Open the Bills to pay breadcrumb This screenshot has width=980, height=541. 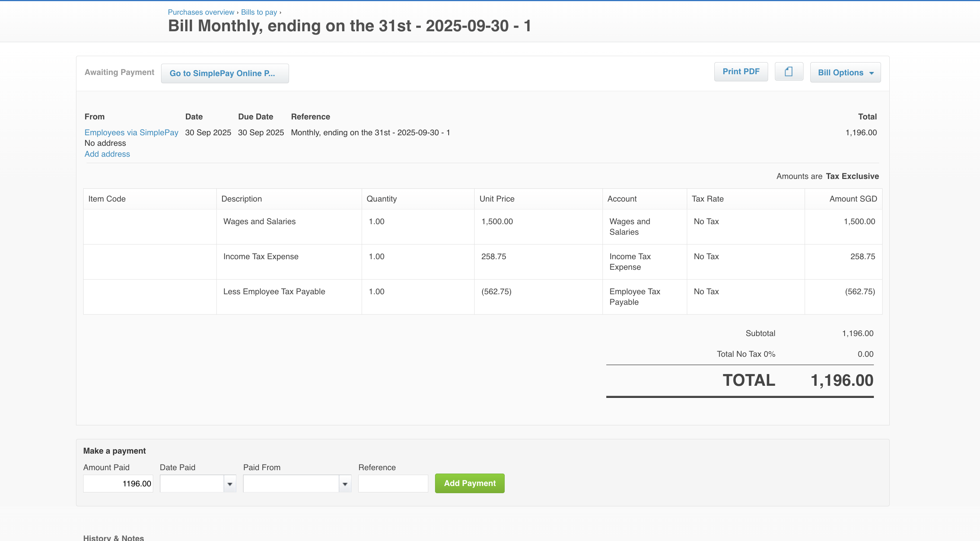(x=259, y=12)
